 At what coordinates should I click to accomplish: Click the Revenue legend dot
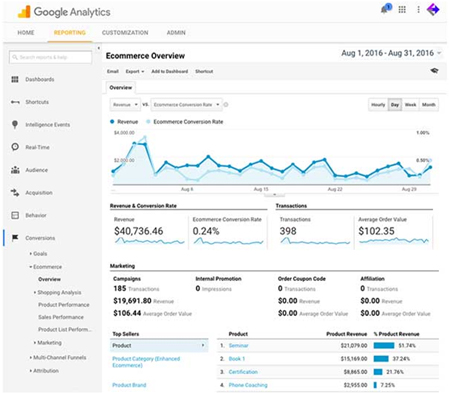click(112, 122)
